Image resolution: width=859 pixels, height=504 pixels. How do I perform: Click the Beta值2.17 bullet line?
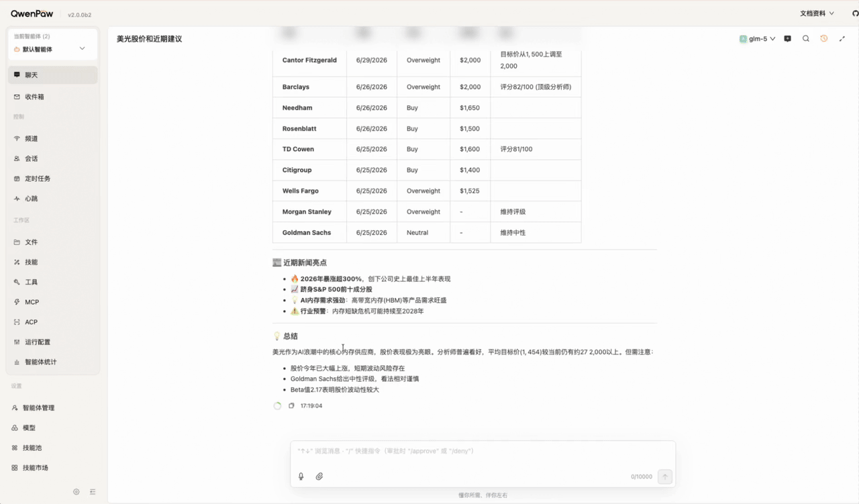click(335, 390)
